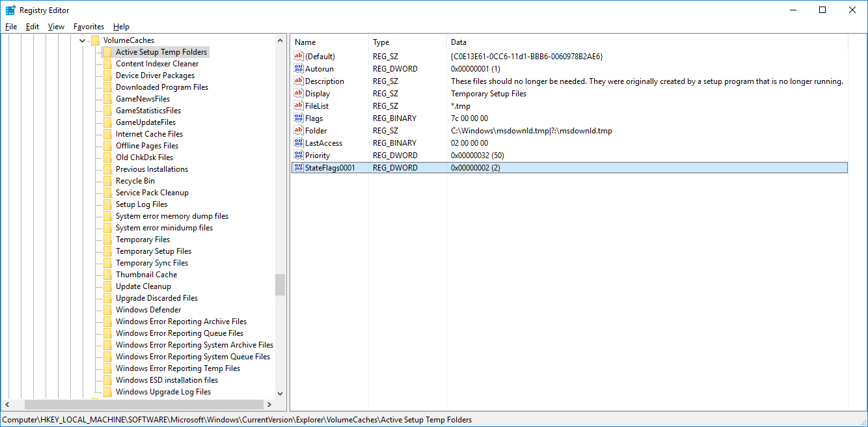Open the Favorites menu
The image size is (868, 427).
pyautogui.click(x=88, y=27)
